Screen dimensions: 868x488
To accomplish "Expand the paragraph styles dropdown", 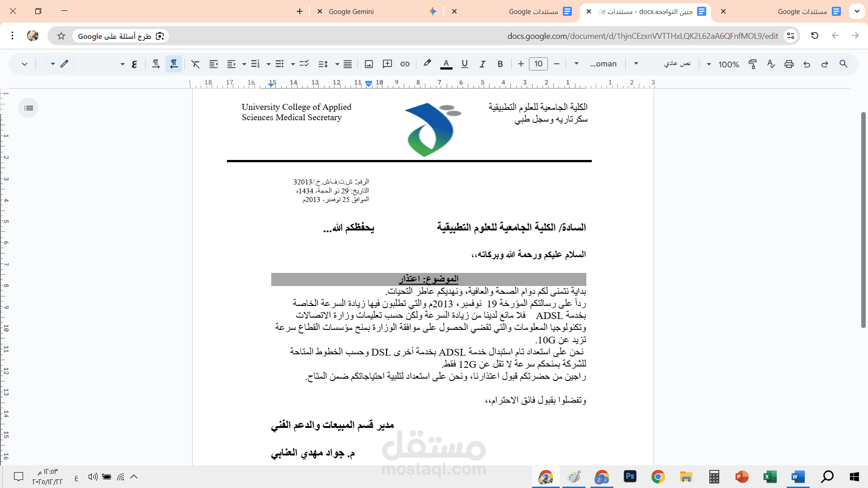I will point(678,64).
